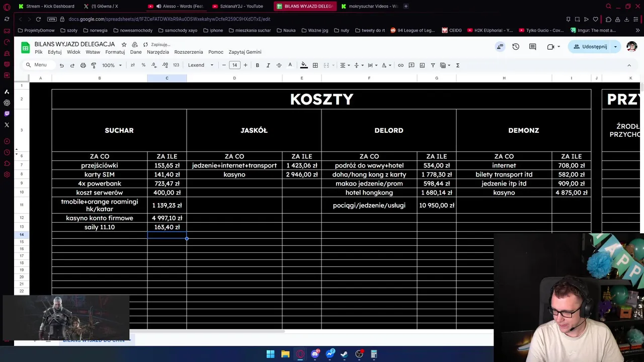644x362 pixels.
Task: Show hidden bookmarks with the double chevron
Action: tap(637, 30)
